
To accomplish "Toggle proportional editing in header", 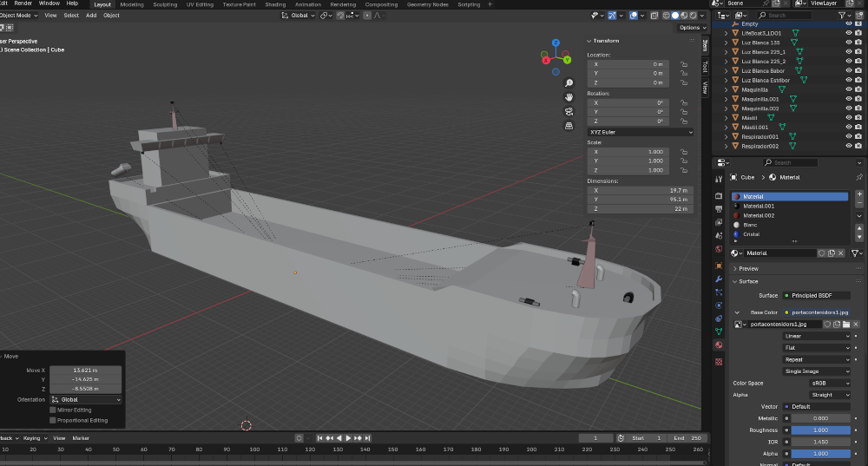I will coord(367,16).
